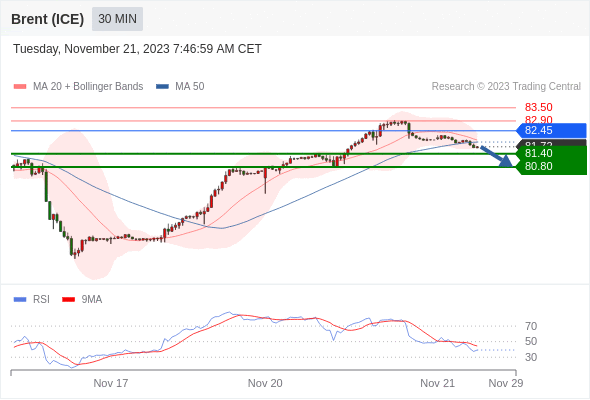
Task: Click the blue downward trend arrow
Action: coord(497,157)
